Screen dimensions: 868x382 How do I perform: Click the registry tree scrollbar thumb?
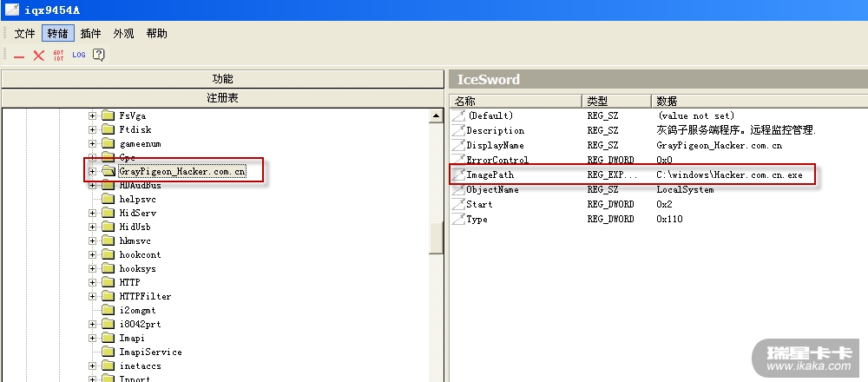pos(437,238)
